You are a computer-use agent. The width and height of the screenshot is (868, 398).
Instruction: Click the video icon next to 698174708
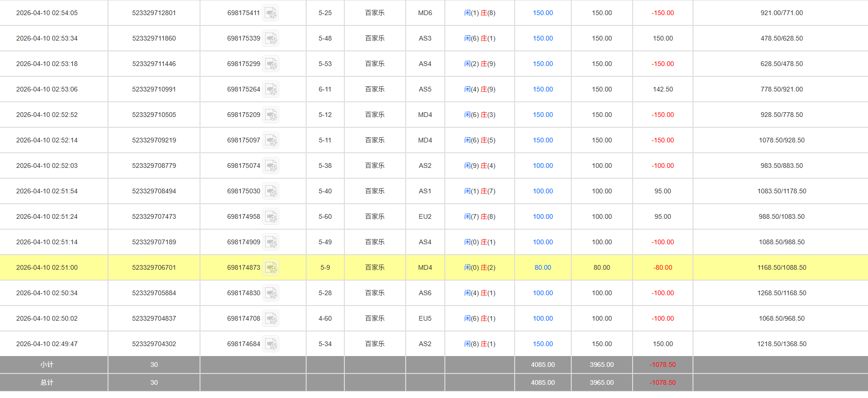271,319
